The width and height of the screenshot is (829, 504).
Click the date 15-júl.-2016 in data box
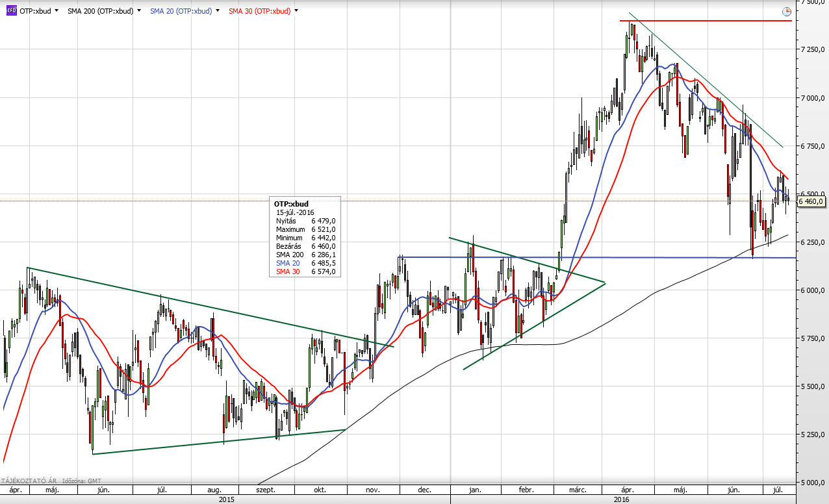[296, 212]
